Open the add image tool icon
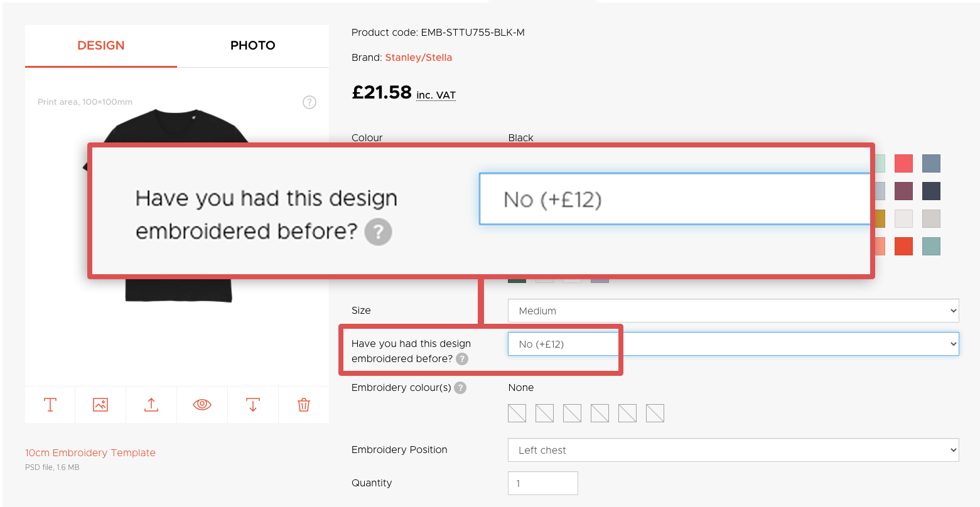The image size is (980, 507). 100,405
